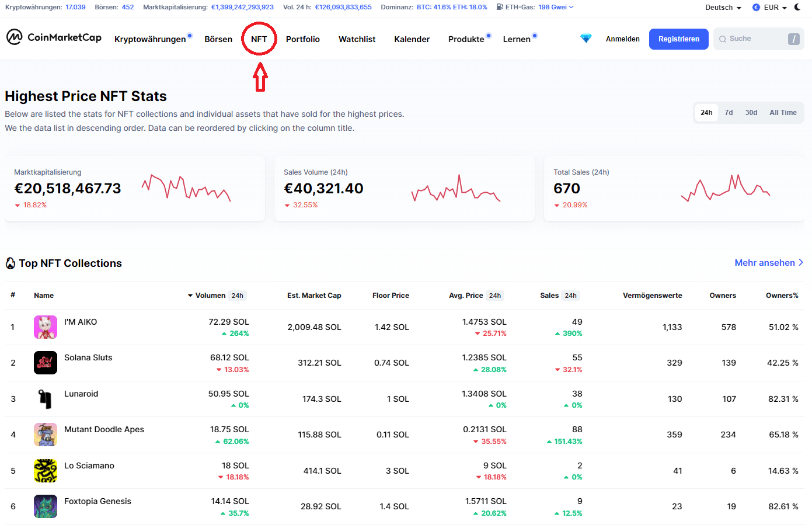Click the Foxtopia Genesis collection icon
The height and width of the screenshot is (528, 812).
46,506
